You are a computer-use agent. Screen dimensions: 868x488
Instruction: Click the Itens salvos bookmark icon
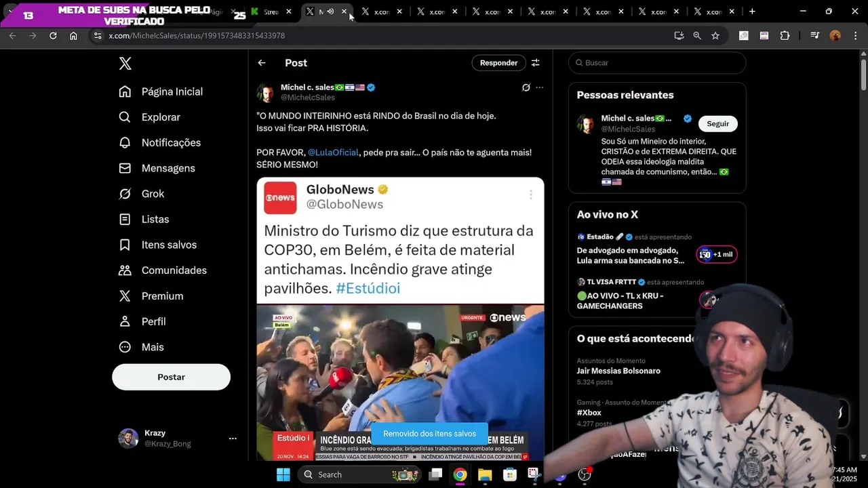click(x=125, y=245)
